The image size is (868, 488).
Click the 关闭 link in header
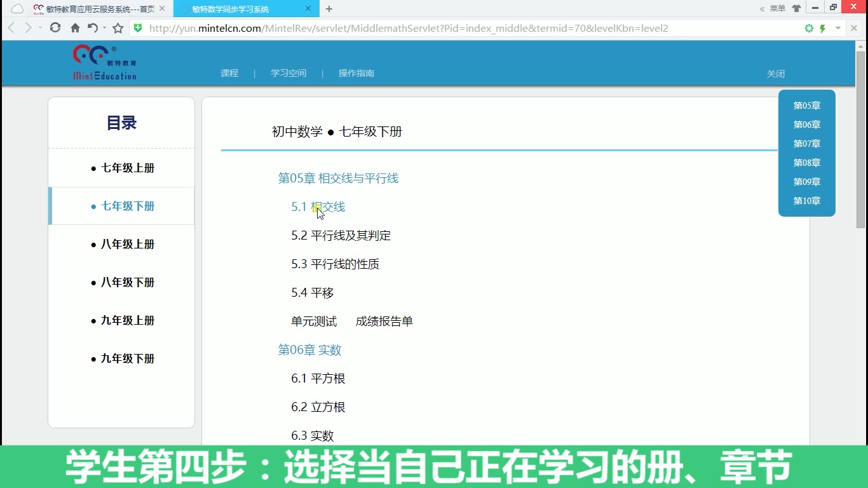click(x=776, y=74)
